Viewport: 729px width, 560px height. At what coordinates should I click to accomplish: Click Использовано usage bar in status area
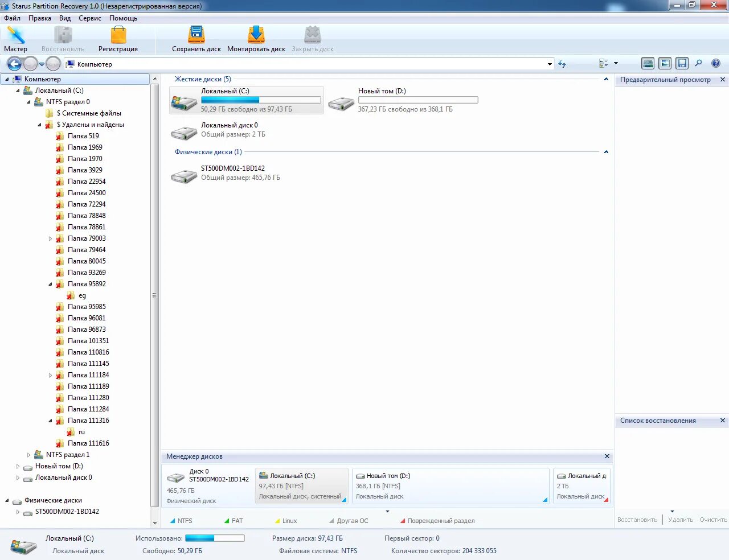pos(215,538)
